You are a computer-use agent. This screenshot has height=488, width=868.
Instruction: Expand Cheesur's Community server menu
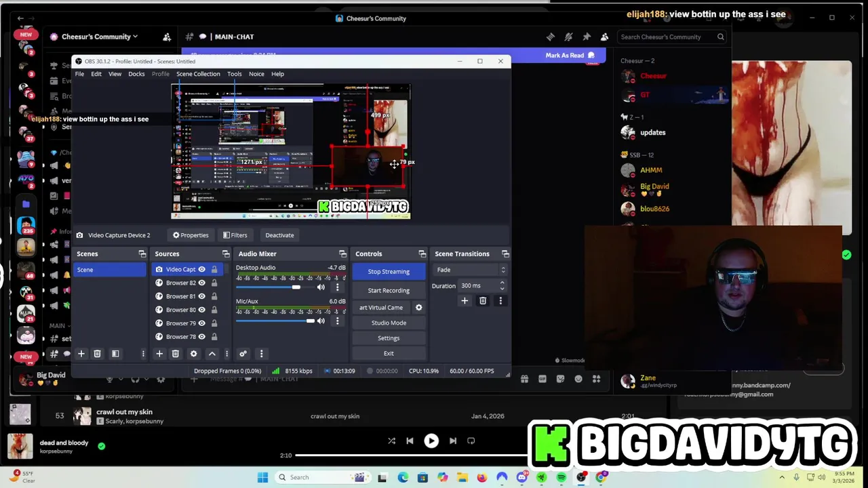100,37
